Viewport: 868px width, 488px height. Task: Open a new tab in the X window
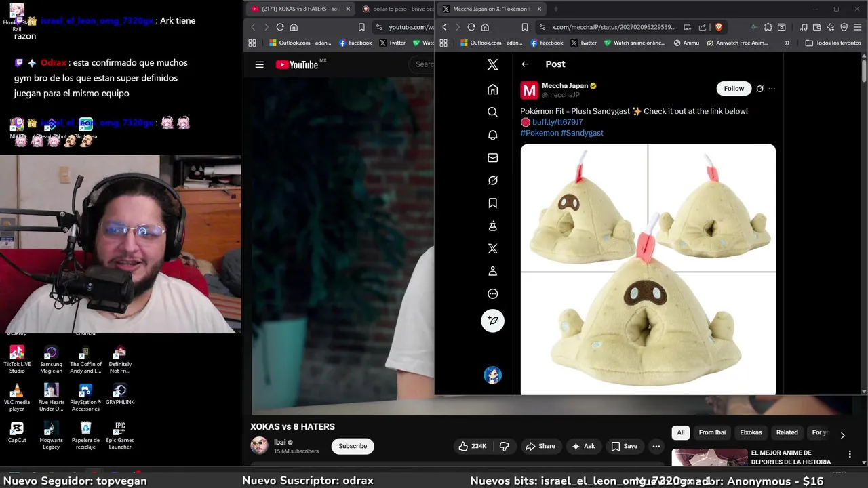[556, 9]
